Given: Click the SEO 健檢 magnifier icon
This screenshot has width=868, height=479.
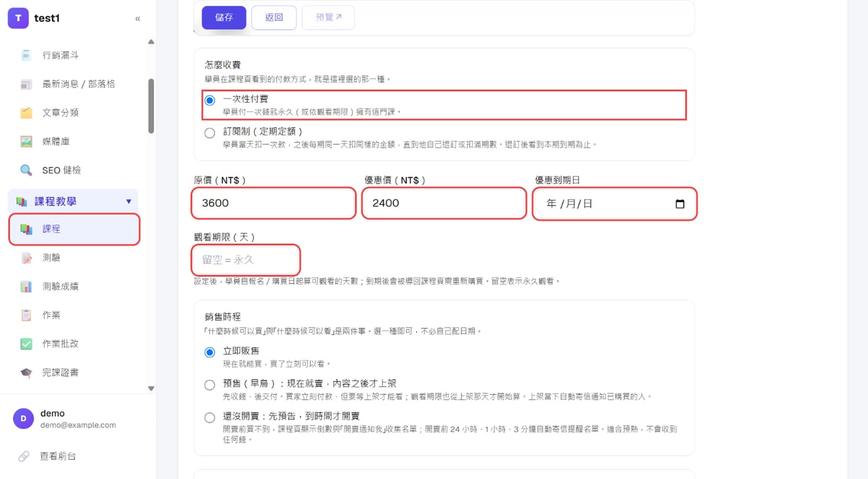Looking at the screenshot, I should 26,170.
